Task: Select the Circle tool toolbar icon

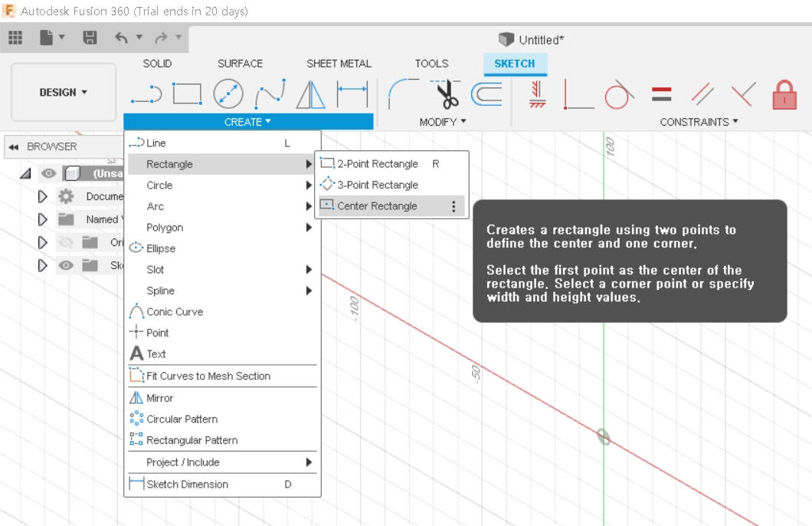Action: coord(228,94)
